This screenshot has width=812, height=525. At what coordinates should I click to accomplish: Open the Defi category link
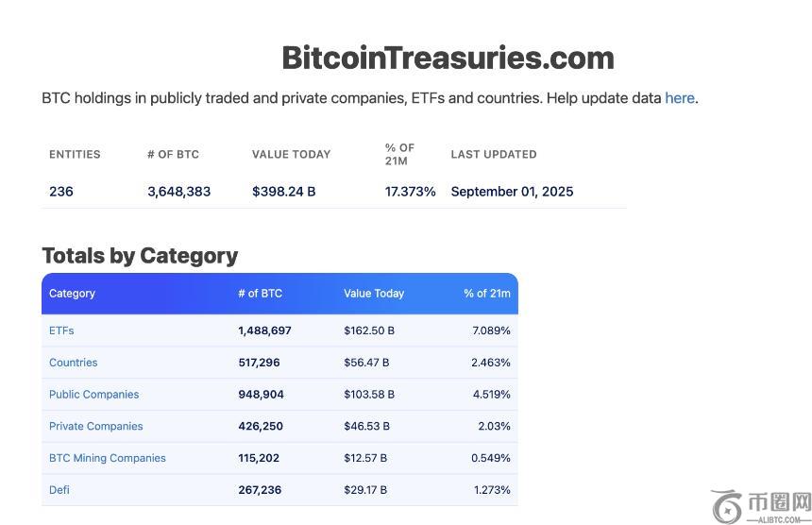[x=59, y=490]
